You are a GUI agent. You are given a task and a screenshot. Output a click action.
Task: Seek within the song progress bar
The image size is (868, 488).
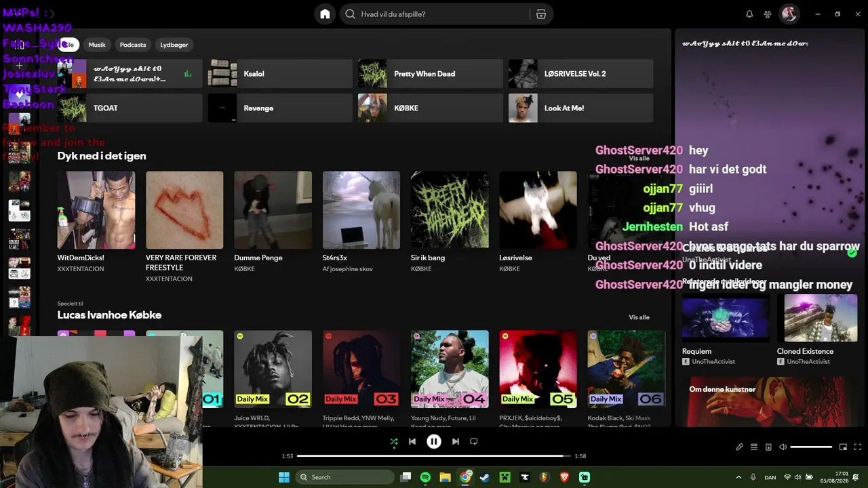tap(434, 456)
